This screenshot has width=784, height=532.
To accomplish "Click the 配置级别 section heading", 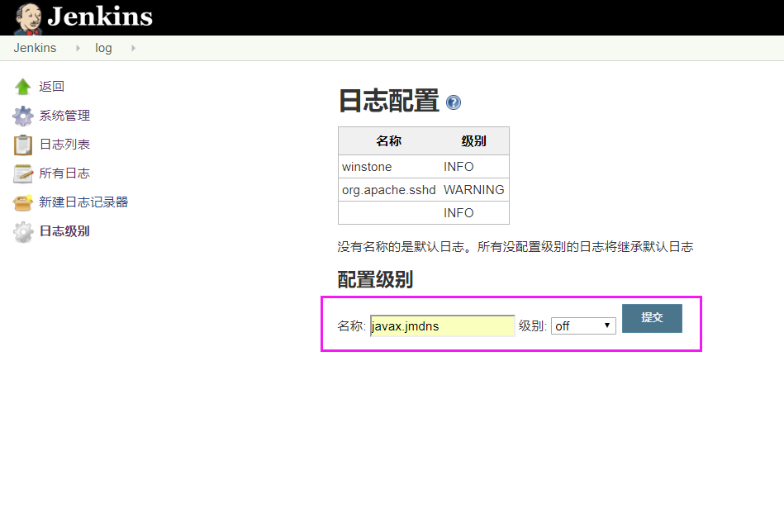I will 375,279.
